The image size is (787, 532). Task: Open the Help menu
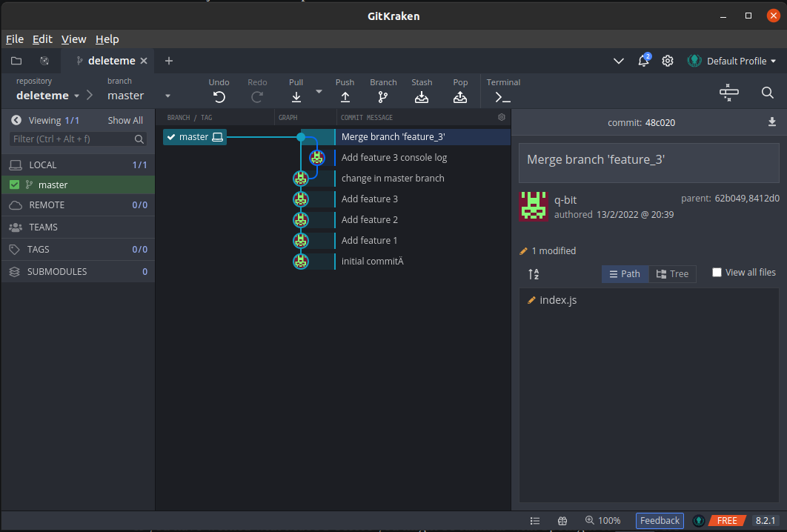107,39
